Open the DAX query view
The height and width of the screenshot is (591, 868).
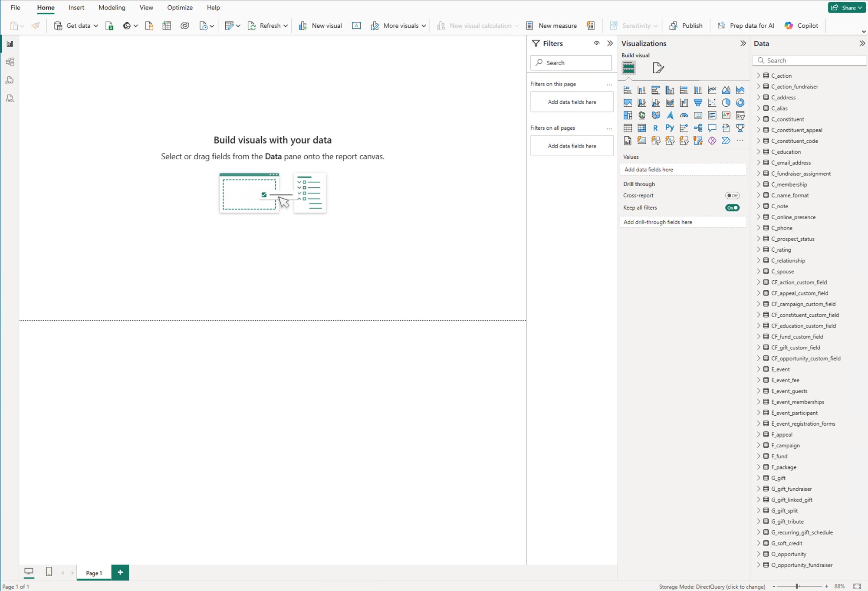tap(10, 80)
